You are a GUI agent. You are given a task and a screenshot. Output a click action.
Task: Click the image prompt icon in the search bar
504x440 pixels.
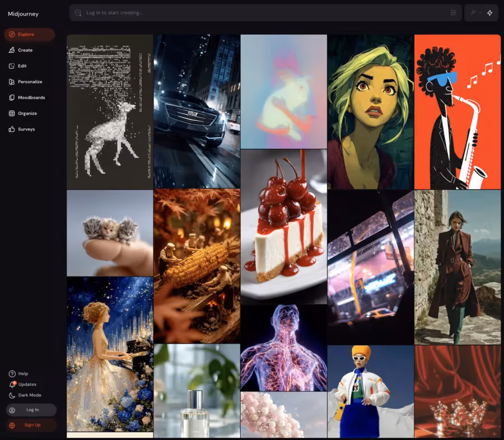click(78, 12)
